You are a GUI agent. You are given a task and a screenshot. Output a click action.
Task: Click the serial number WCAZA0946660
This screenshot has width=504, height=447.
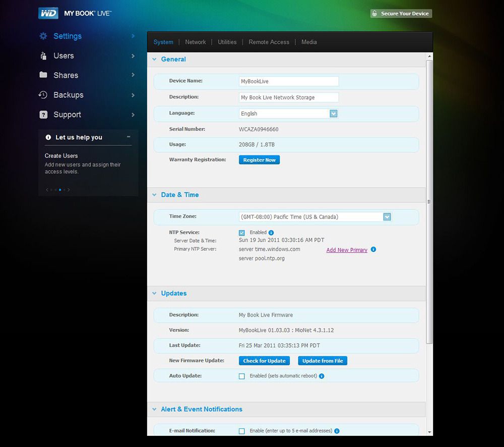tap(259, 129)
